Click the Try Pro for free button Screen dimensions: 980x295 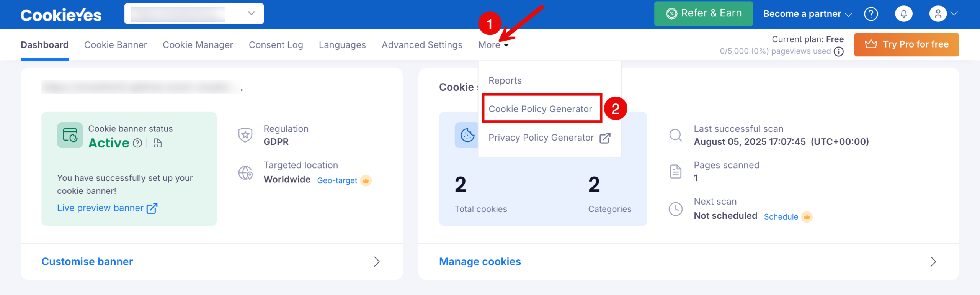point(906,44)
